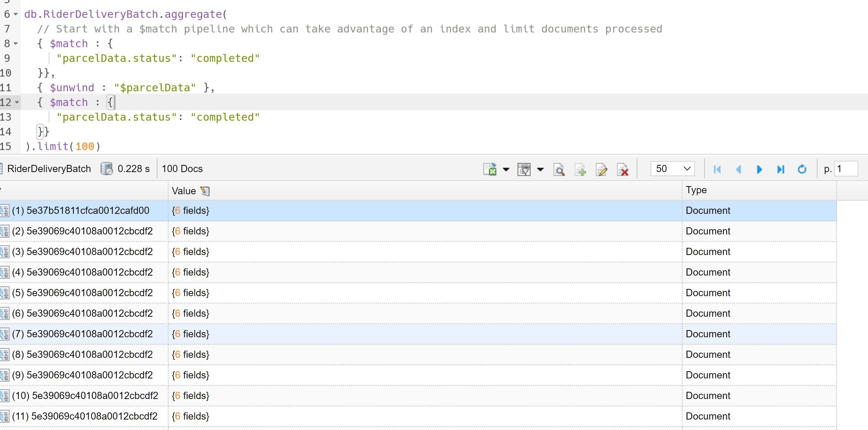Click the view document magnifier icon
The width and height of the screenshot is (868, 430).
559,169
